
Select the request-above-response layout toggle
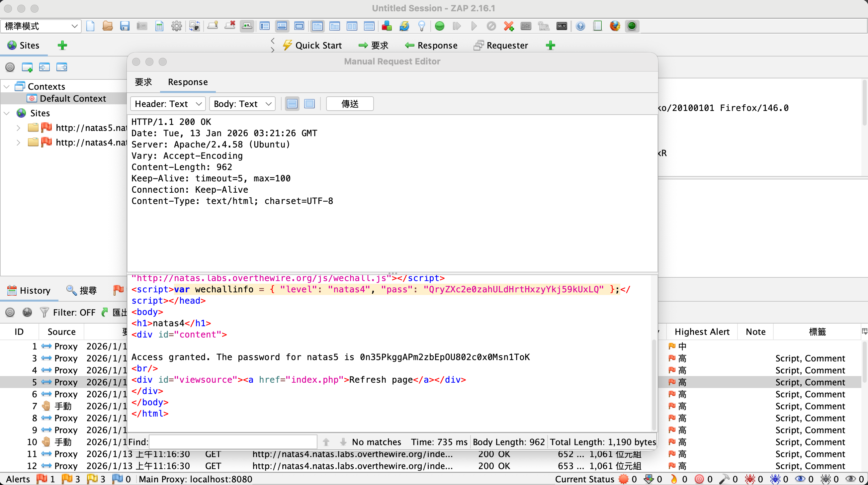[x=282, y=26]
